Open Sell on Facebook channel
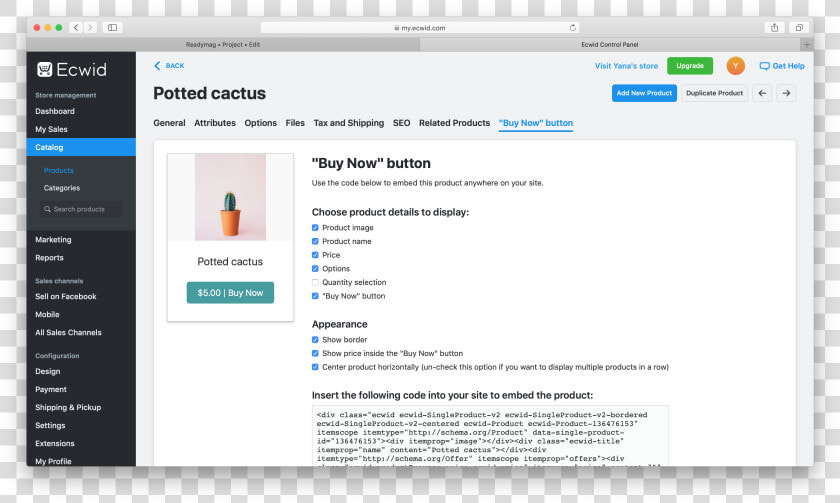Image resolution: width=840 pixels, height=503 pixels. (66, 296)
